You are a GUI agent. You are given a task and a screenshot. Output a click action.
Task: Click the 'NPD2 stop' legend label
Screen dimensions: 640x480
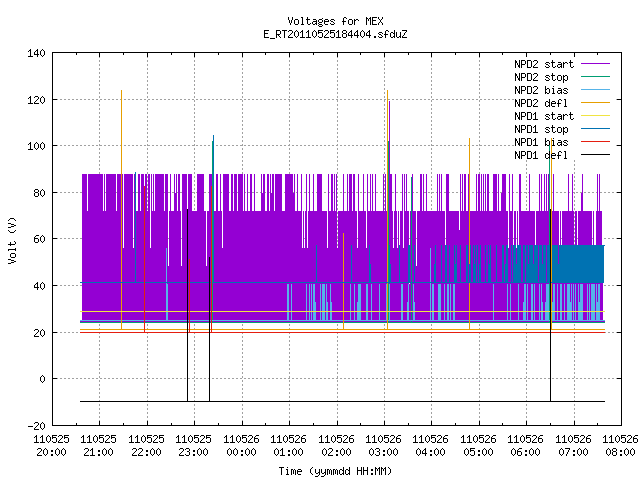(541, 77)
